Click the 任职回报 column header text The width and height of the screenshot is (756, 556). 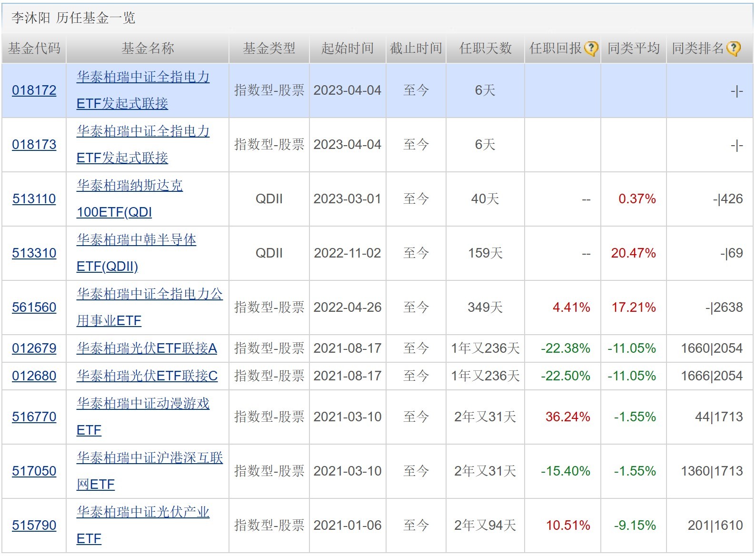pyautogui.click(x=556, y=49)
